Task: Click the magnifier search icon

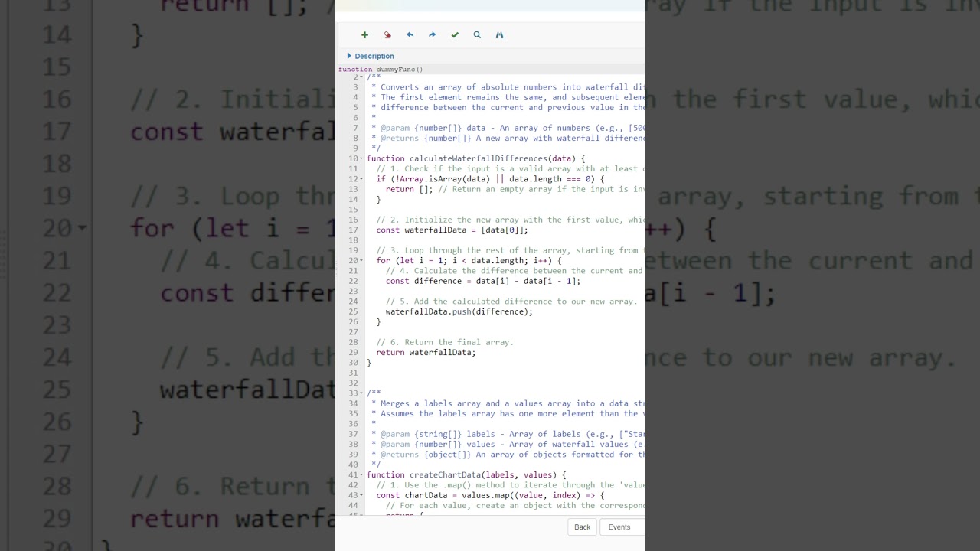Action: 477,35
